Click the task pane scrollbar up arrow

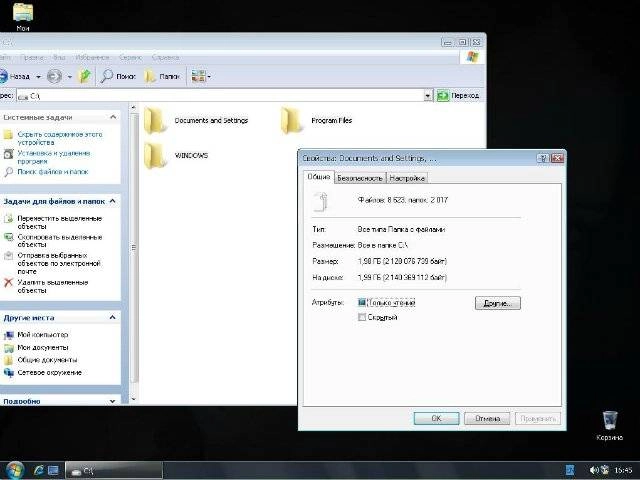(x=133, y=108)
